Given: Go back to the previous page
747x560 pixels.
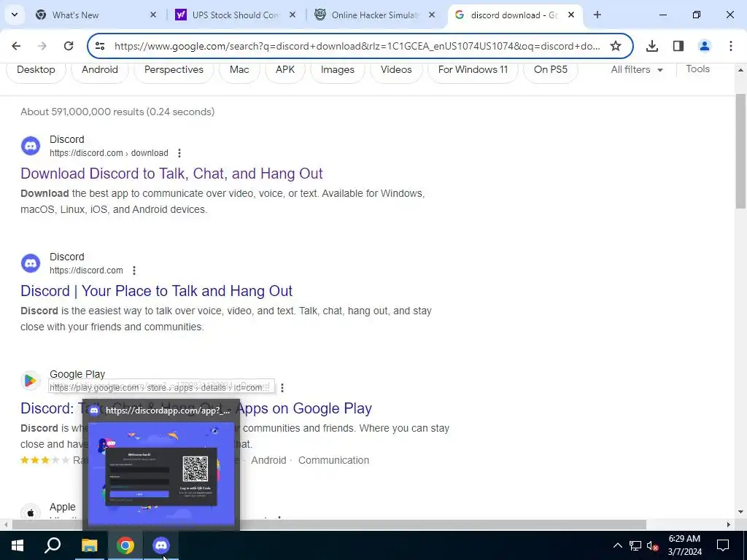Looking at the screenshot, I should pos(16,46).
